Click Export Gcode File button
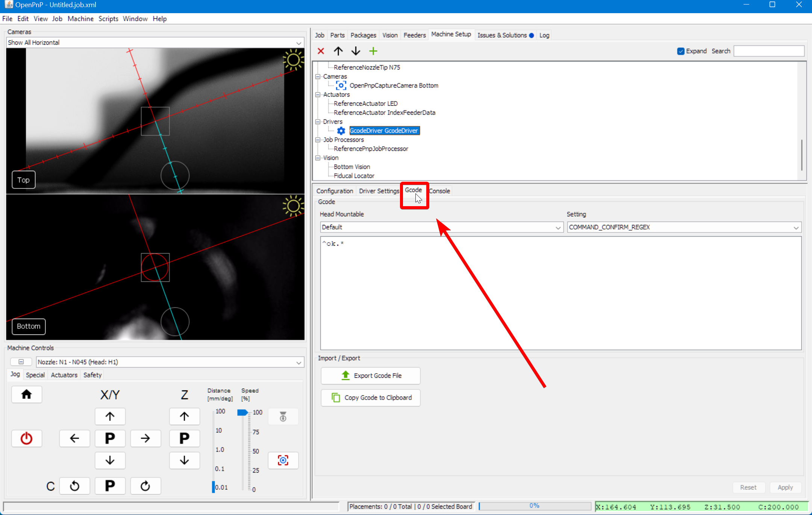The height and width of the screenshot is (515, 812). [x=371, y=375]
